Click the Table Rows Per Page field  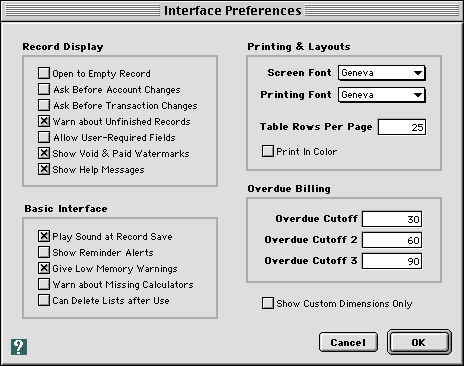(x=402, y=127)
